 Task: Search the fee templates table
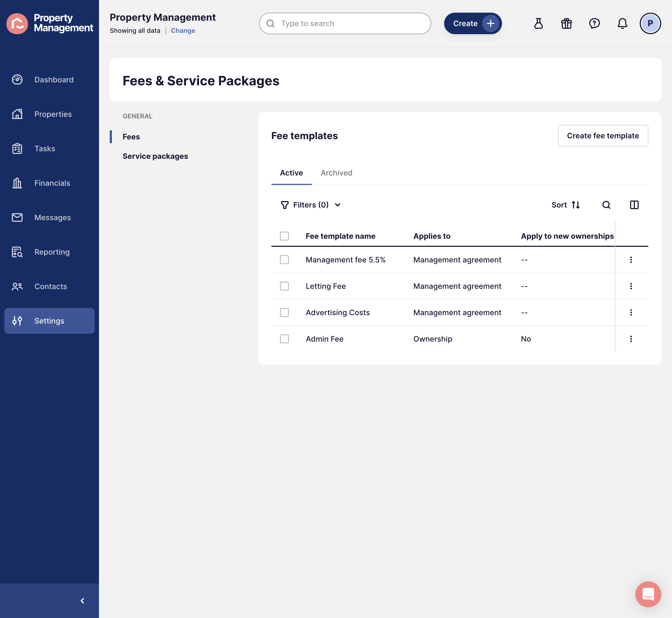point(606,205)
